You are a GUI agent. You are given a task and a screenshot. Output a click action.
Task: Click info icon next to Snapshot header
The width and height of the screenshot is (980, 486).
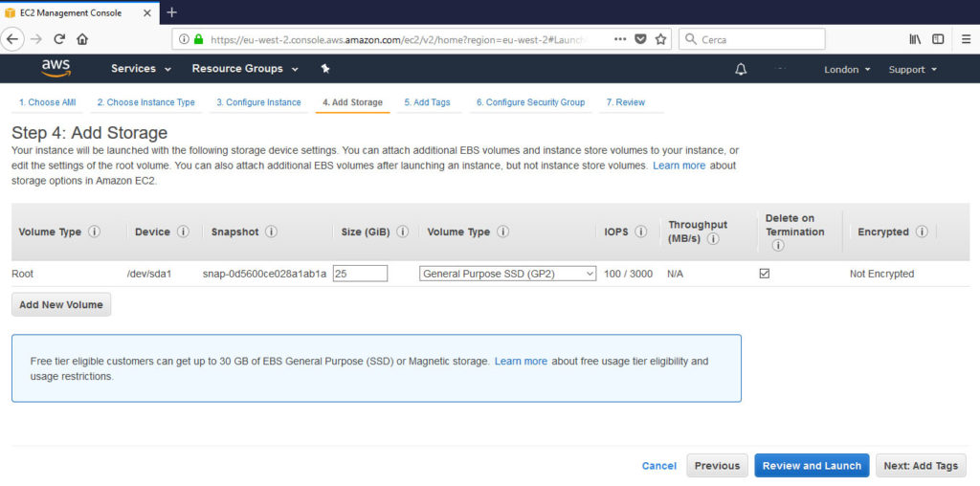(271, 232)
